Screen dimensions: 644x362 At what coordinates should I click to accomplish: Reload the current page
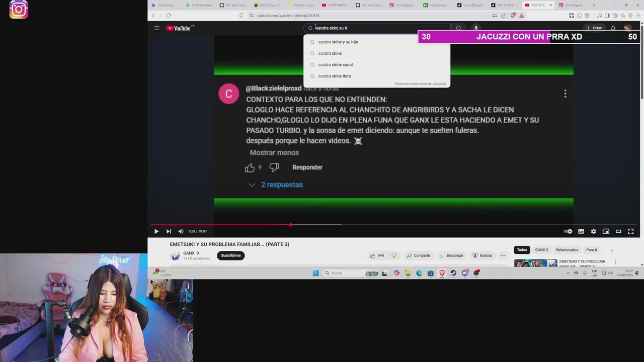tap(169, 16)
